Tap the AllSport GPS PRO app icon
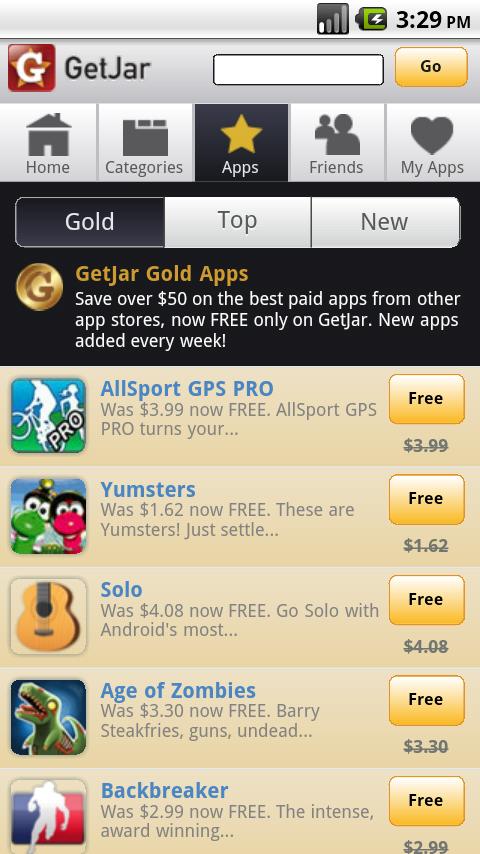This screenshot has height=854, width=480. pyautogui.click(x=48, y=416)
